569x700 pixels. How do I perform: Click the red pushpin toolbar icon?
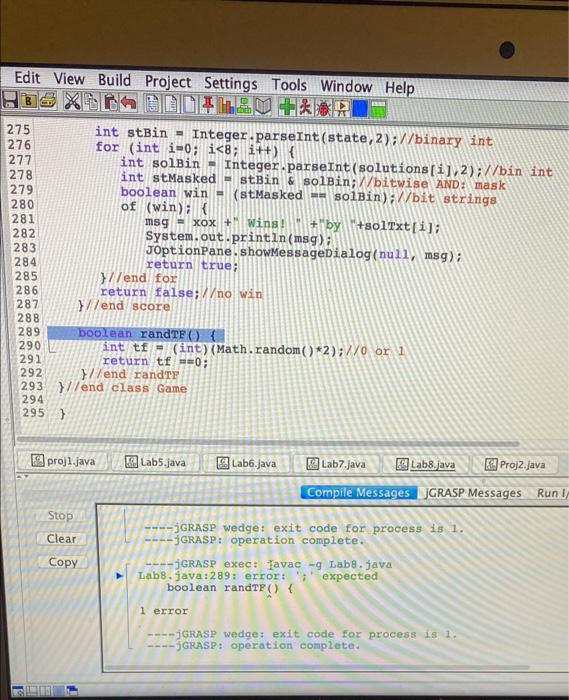(208, 105)
